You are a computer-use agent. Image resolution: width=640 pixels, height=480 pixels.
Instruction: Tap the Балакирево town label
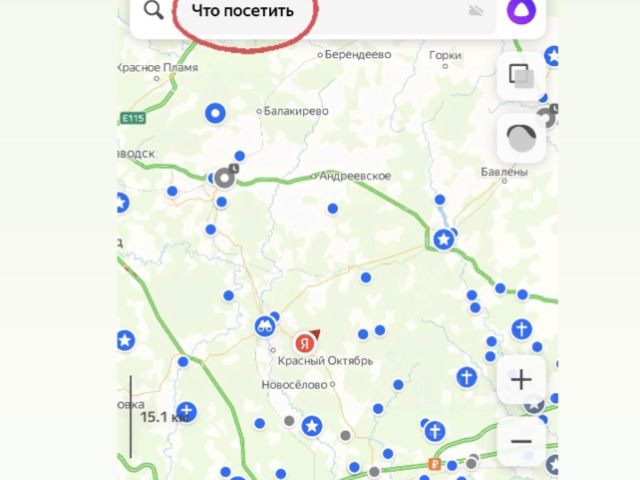(x=296, y=111)
